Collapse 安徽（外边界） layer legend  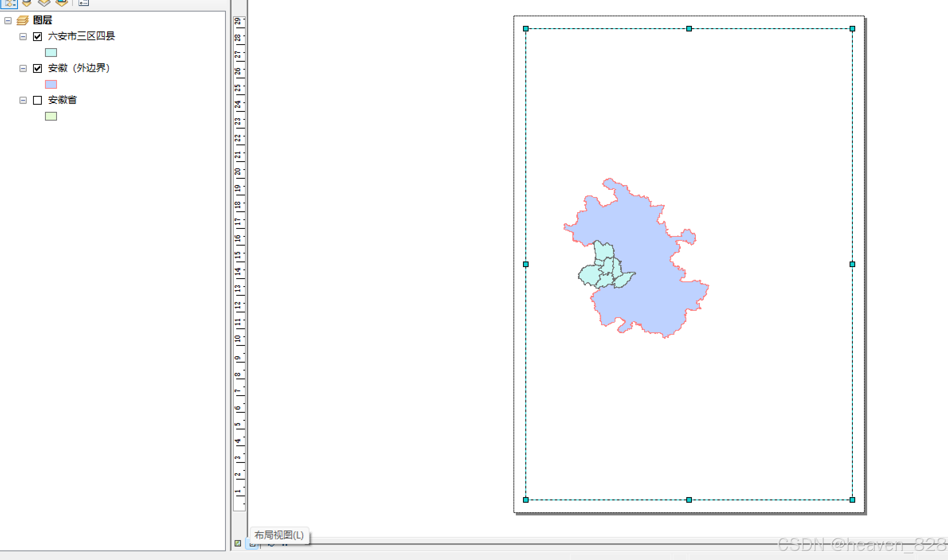pos(23,68)
